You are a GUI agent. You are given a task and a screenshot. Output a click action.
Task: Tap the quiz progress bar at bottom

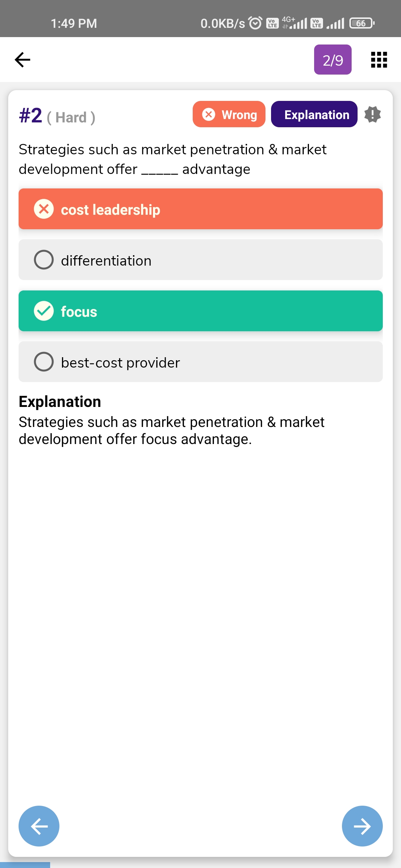click(25, 865)
